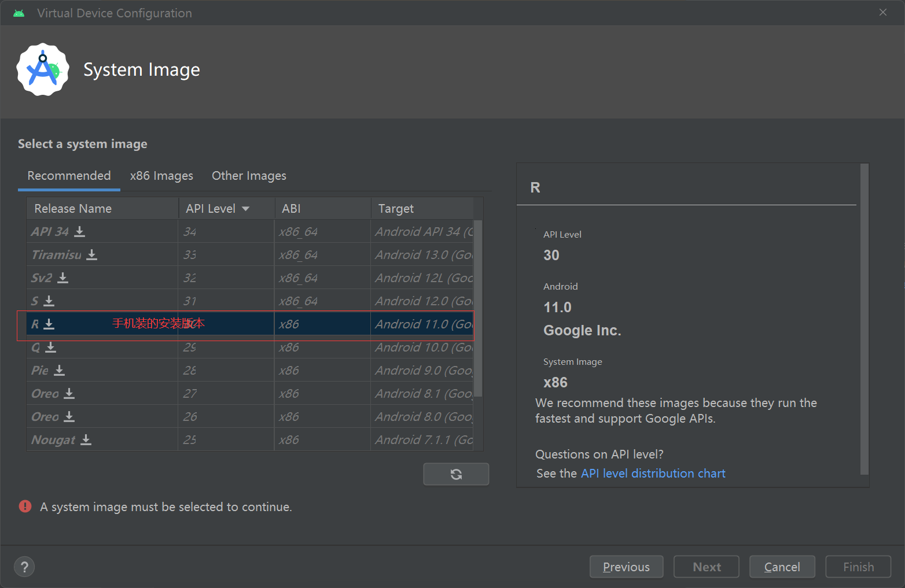Download the Tiramisu system image
Viewport: 905px width, 588px height.
tap(92, 255)
